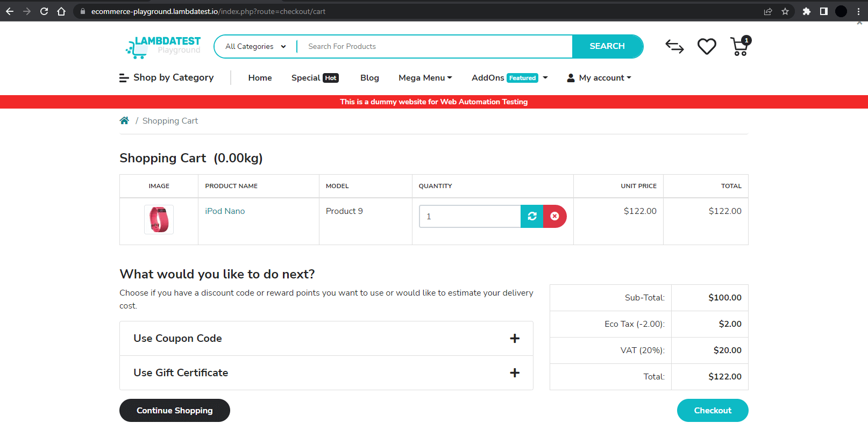Click the Eco Tax $2.00 value
Screen dimensions: 868x430
click(730, 324)
